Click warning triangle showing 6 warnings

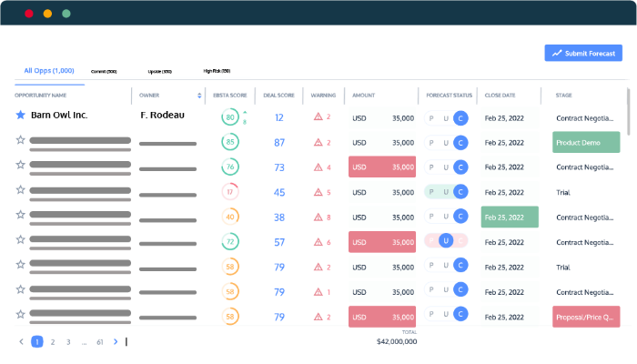pyautogui.click(x=318, y=242)
